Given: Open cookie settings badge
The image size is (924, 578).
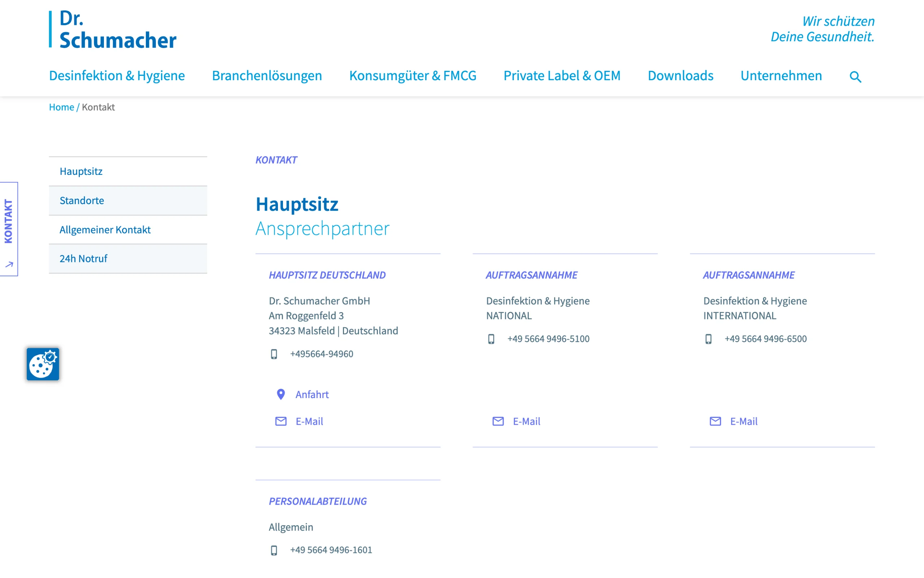Looking at the screenshot, I should tap(43, 364).
